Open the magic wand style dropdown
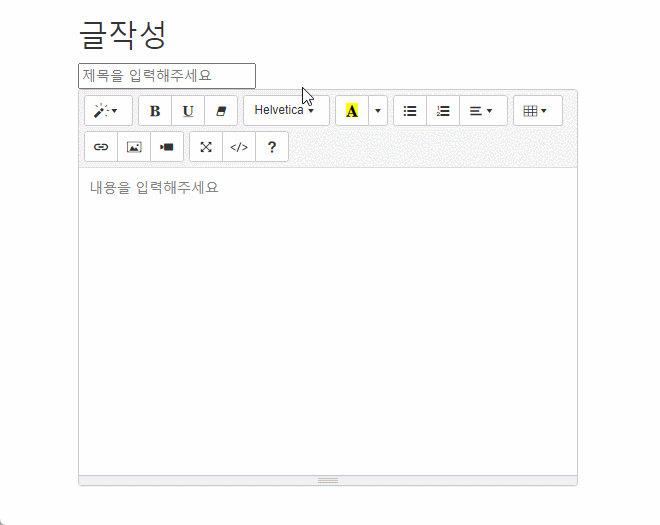The image size is (660, 525). tap(108, 111)
